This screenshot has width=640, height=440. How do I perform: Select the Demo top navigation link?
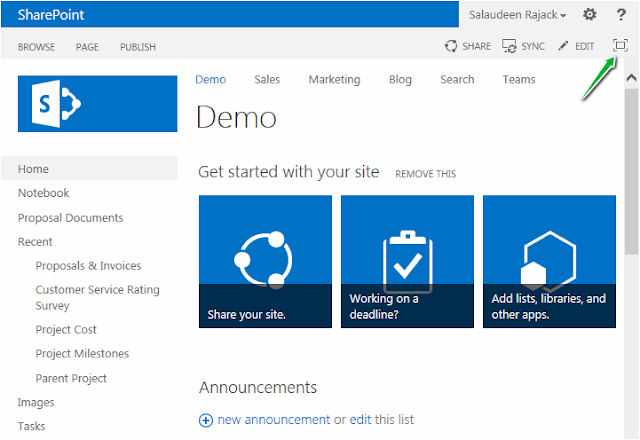tap(210, 79)
